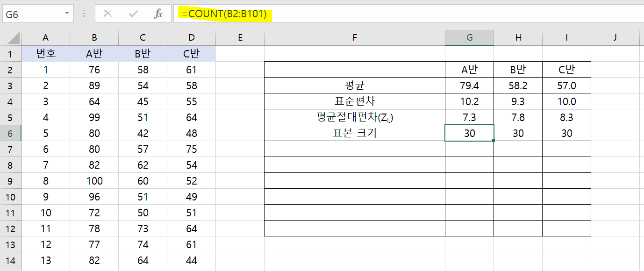The width and height of the screenshot is (644, 271).
Task: Select cell D14 with value 44
Action: [192, 260]
